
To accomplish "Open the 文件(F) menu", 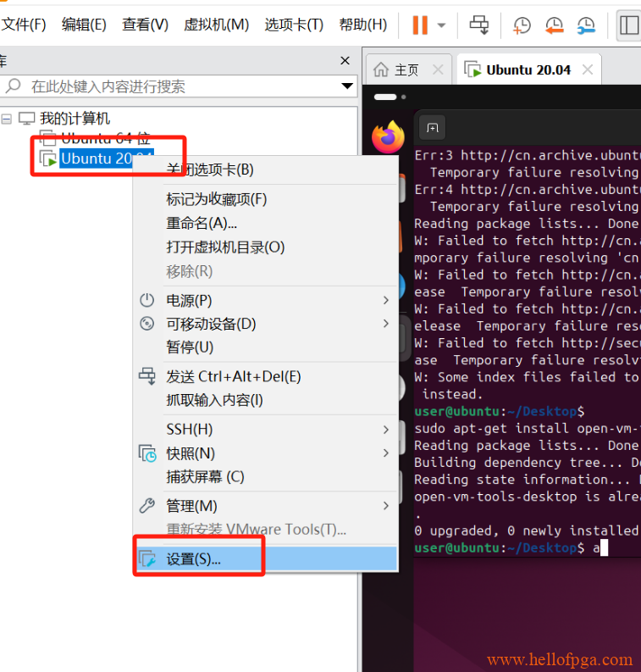I will pyautogui.click(x=23, y=25).
